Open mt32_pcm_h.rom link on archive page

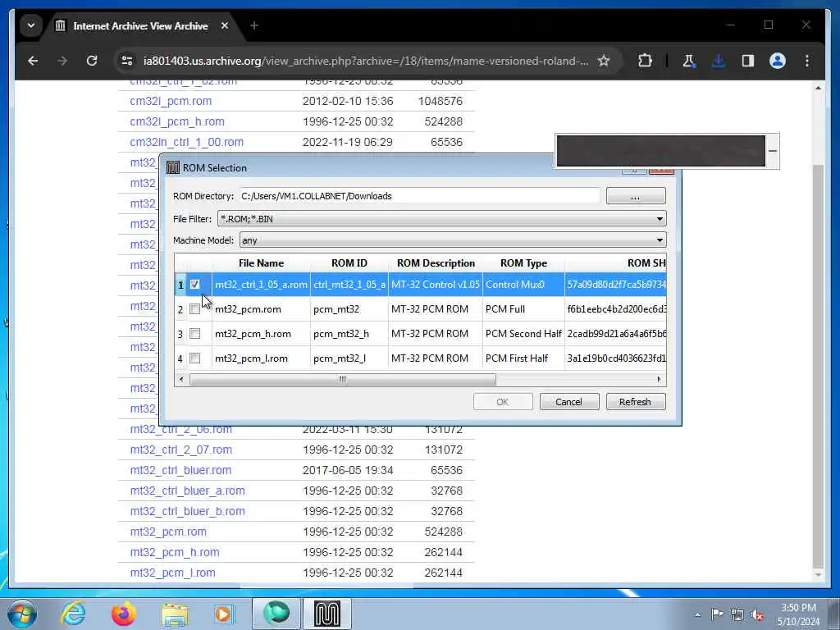[175, 552]
